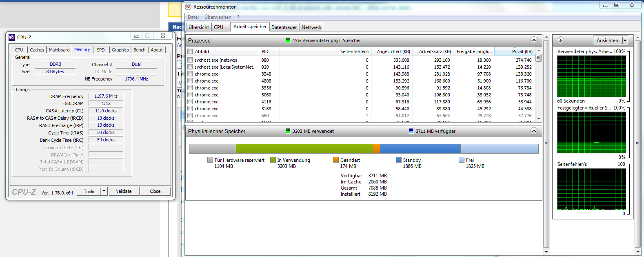Click the green In Verwendung swatch
The width and height of the screenshot is (644, 257).
click(x=273, y=160)
